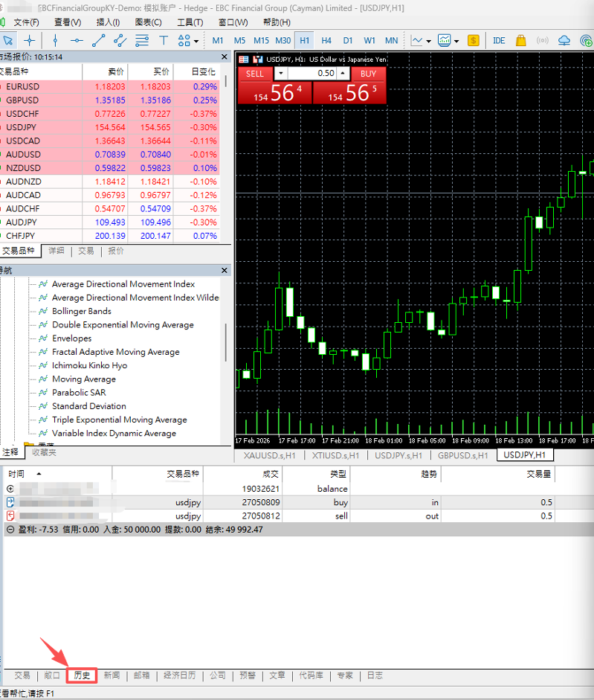Open the Market shopping bag icon

pos(520,41)
